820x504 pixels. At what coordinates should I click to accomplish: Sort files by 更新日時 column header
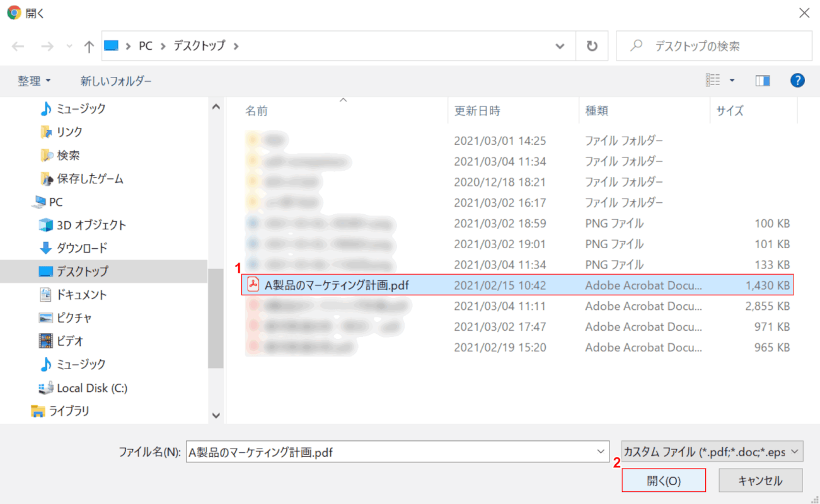point(477,111)
